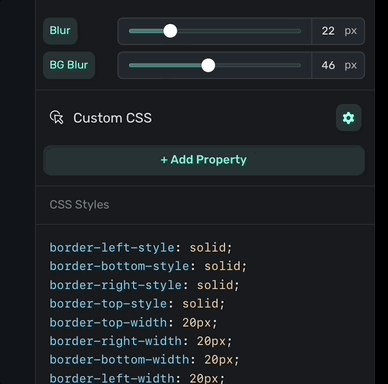The image size is (388, 384).
Task: Click the border-right-style: solid line
Action: pyautogui.click(x=144, y=285)
